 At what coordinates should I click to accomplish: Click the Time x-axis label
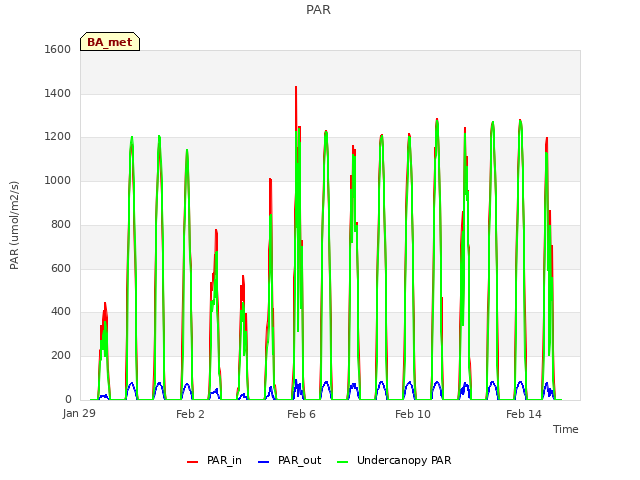coord(566,429)
